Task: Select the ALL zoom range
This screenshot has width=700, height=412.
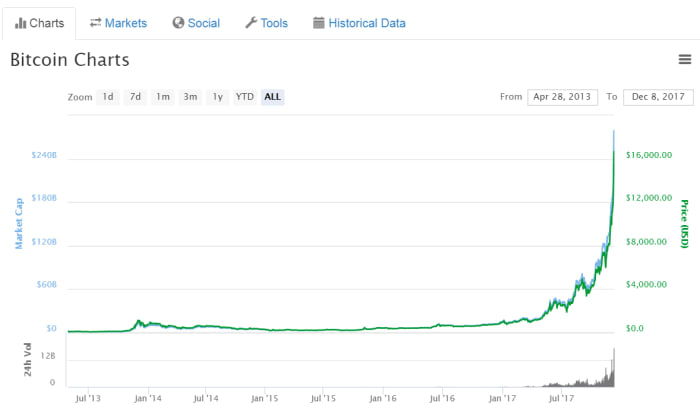Action: pyautogui.click(x=272, y=97)
